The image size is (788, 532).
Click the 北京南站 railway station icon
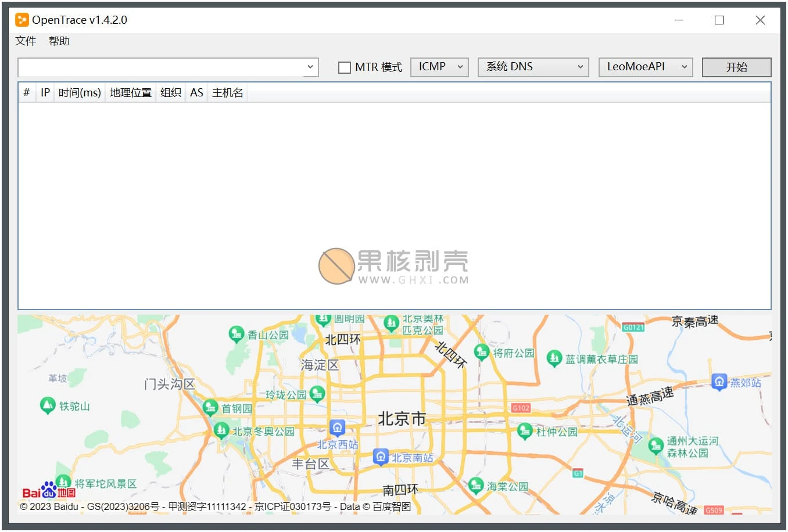pos(381,456)
